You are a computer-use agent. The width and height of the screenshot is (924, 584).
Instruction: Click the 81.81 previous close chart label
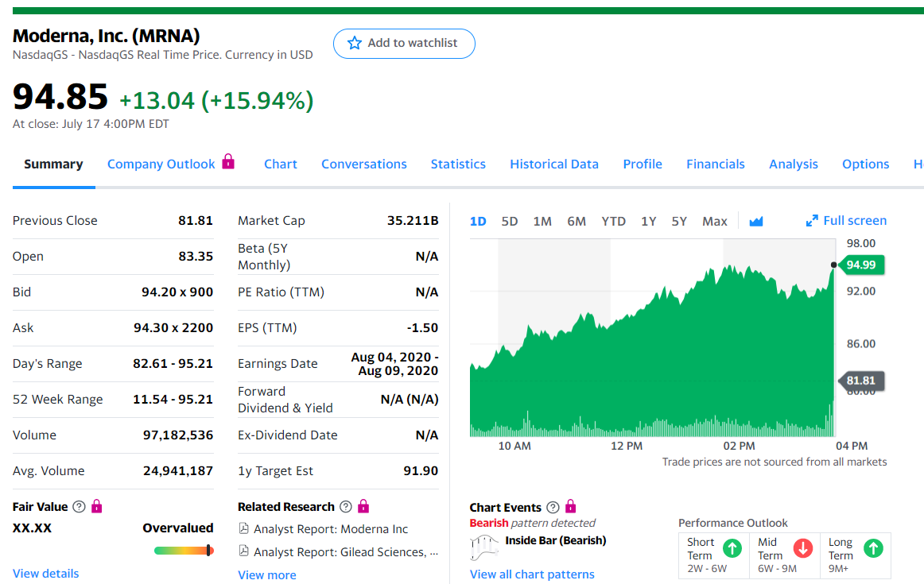[x=861, y=381]
